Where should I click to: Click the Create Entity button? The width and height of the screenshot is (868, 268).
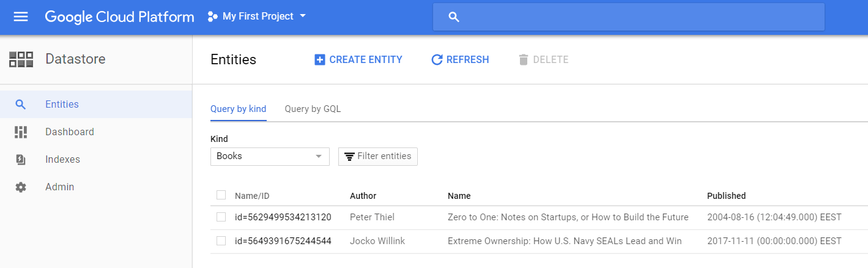(358, 60)
